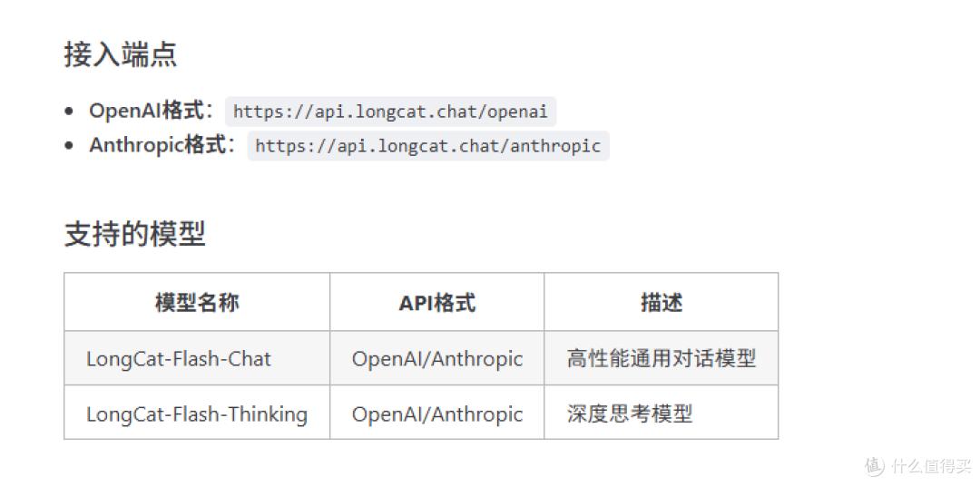Click the OpenAI endpoint URL code

pos(390,112)
